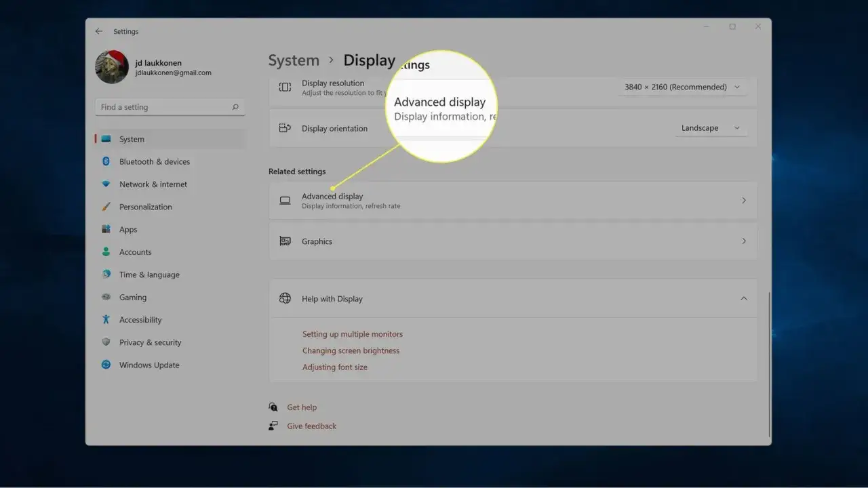868x488 pixels.
Task: Click the chevron on Advanced display row
Action: 744,201
